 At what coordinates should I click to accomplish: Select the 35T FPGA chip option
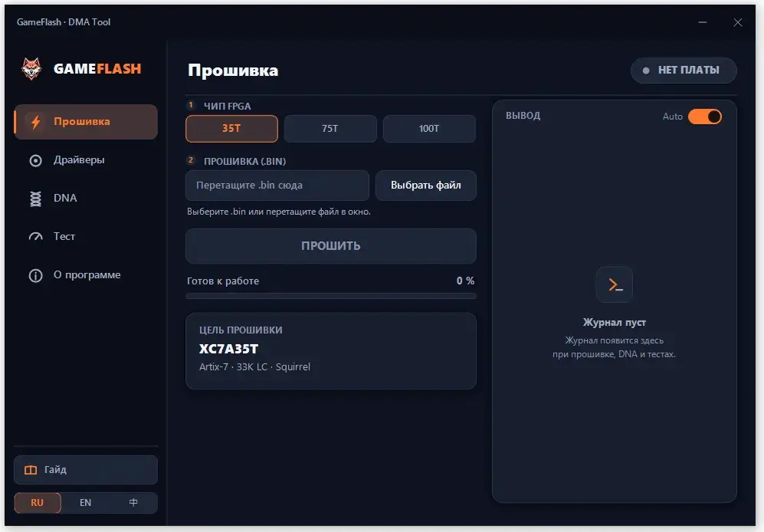point(232,129)
